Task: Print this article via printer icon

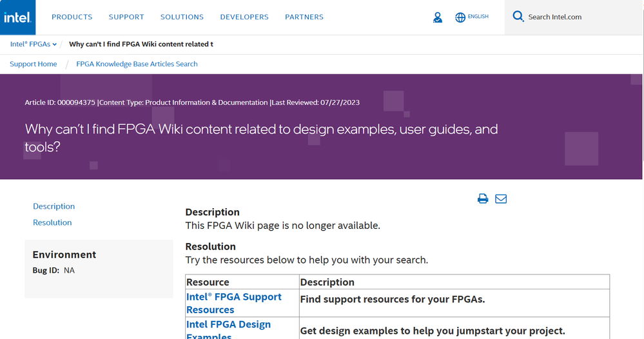Action: (483, 199)
